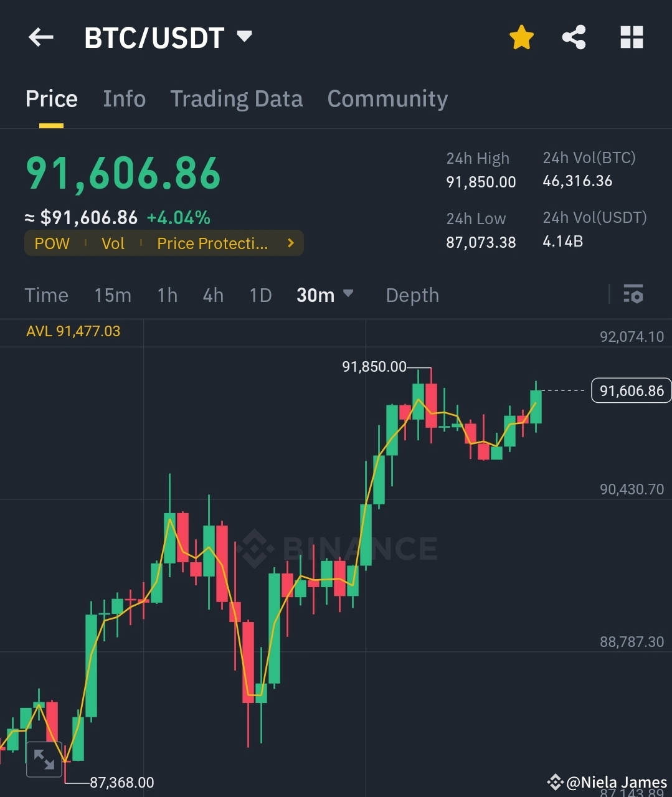Activate the 4h timeframe
Image resolution: width=672 pixels, height=797 pixels.
[x=212, y=295]
